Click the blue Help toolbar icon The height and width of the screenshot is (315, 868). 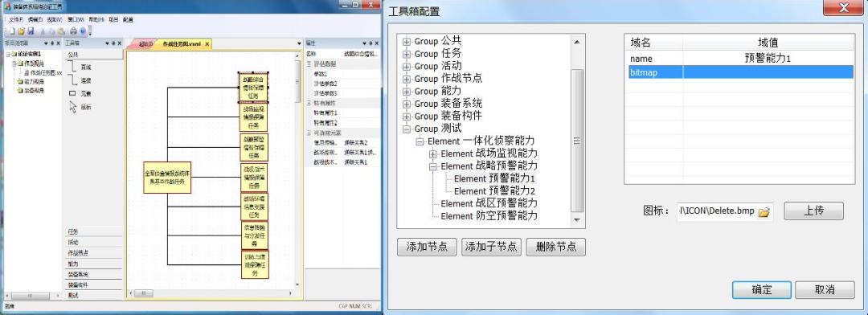(x=83, y=31)
